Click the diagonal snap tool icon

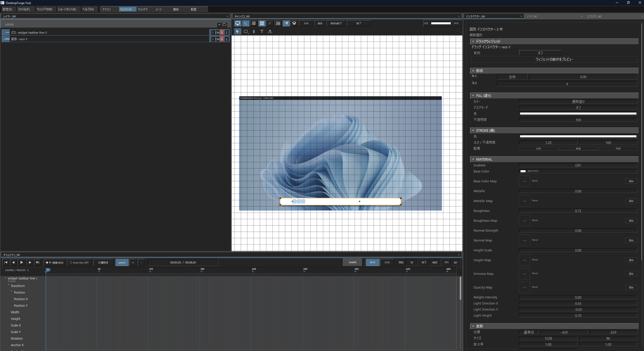(x=246, y=23)
